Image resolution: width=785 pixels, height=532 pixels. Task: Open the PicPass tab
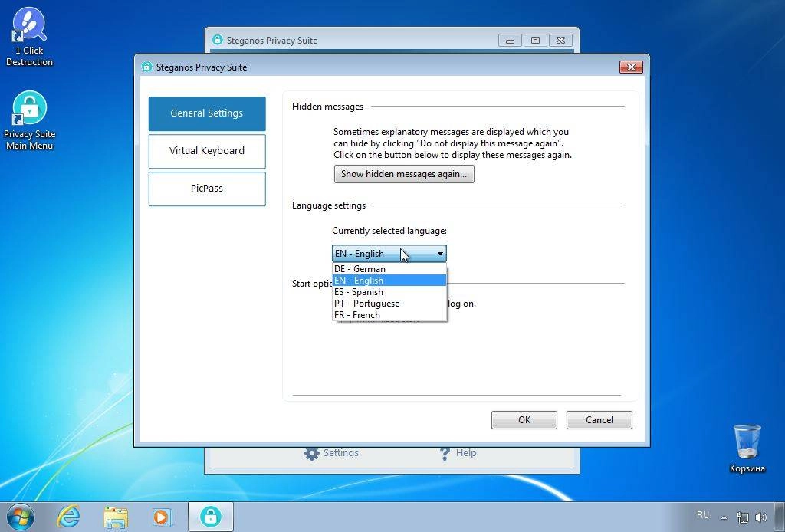[x=207, y=189]
